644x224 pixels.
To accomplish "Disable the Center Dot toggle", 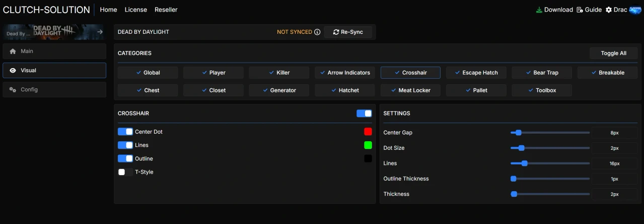I will pyautogui.click(x=125, y=132).
